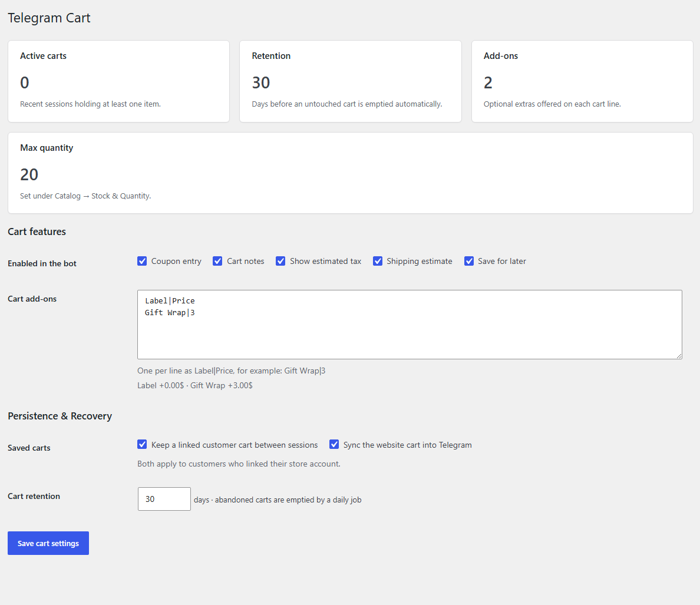Click the Max quantity value 20
The height and width of the screenshot is (605, 700).
pyautogui.click(x=29, y=174)
